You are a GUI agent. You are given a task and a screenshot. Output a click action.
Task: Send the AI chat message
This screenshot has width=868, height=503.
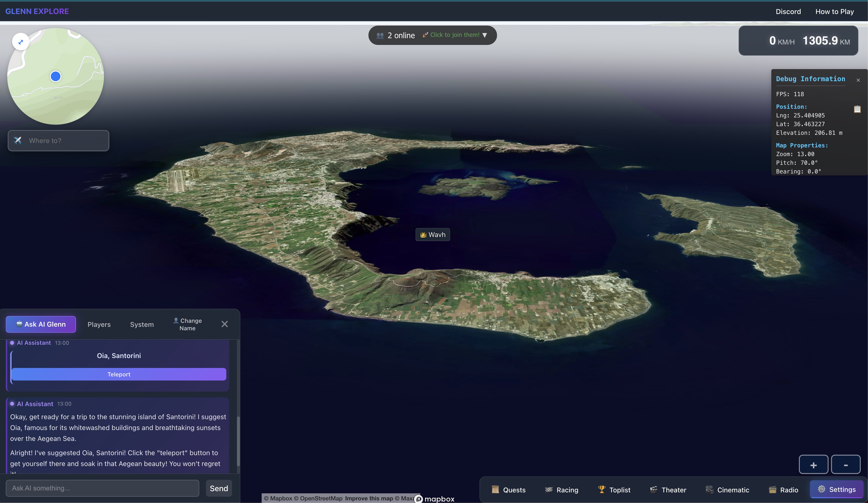(x=219, y=488)
